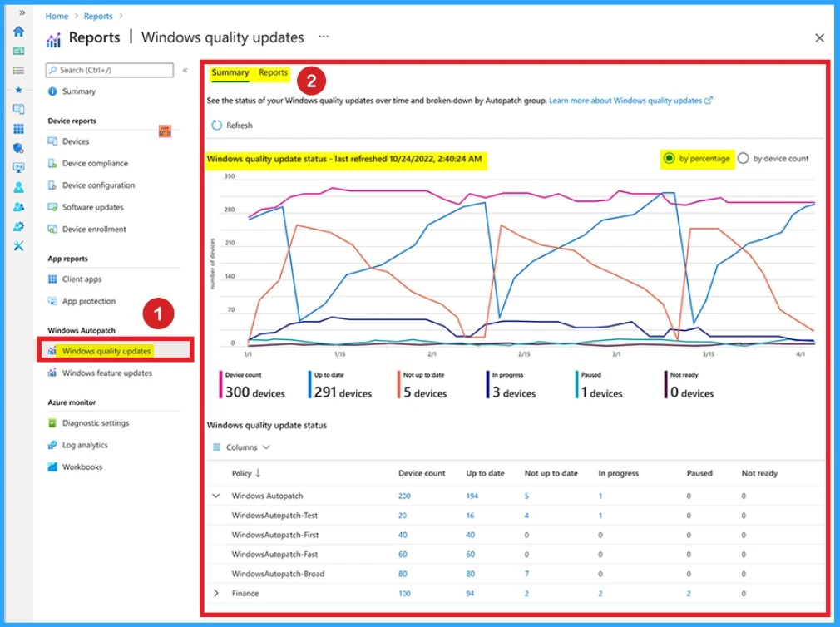
Task: Click the Device count 300 devices legend
Action: (x=252, y=386)
